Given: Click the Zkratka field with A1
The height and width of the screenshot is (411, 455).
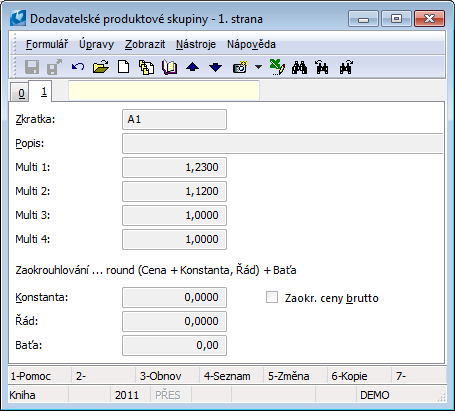Looking at the screenshot, I should [174, 119].
